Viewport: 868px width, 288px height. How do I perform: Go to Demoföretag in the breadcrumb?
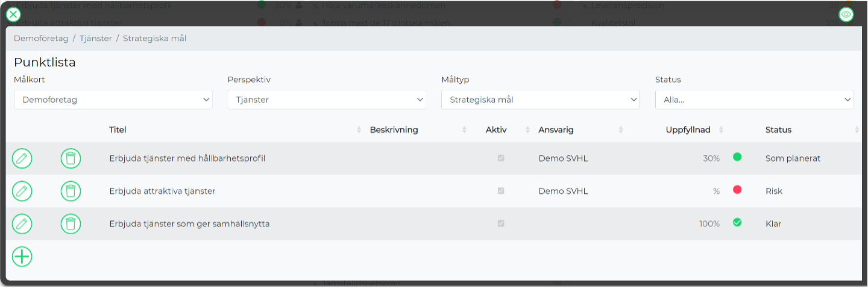[41, 38]
